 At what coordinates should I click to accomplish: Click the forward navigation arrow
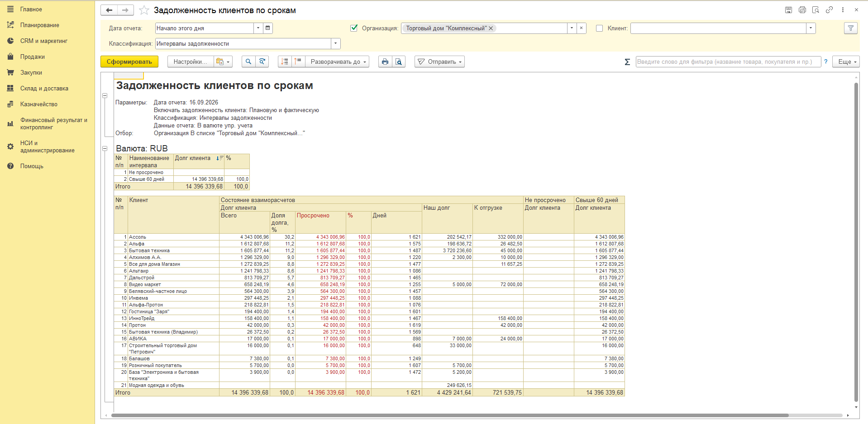(125, 10)
